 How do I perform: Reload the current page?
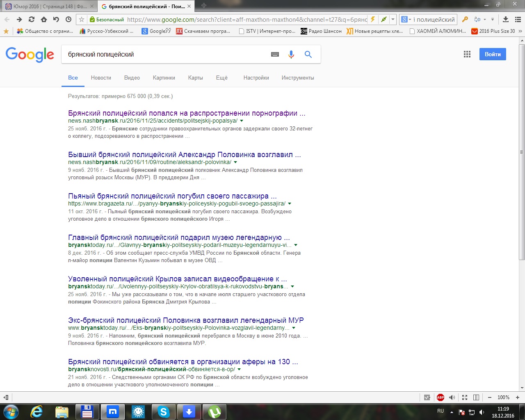click(x=32, y=19)
